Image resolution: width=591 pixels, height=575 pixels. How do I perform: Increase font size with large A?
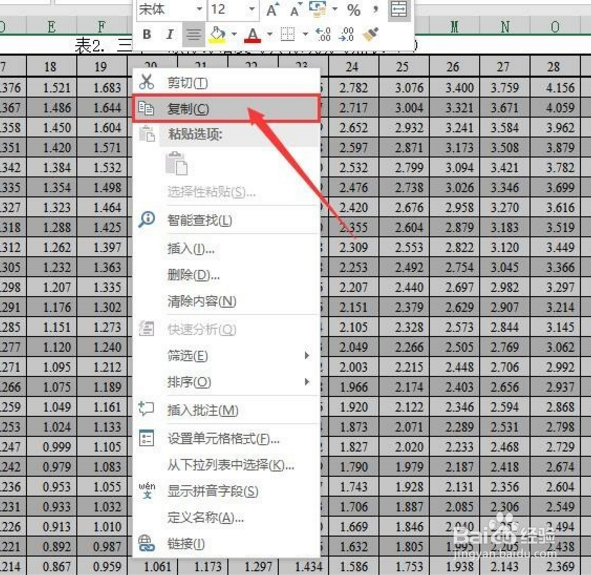[272, 10]
